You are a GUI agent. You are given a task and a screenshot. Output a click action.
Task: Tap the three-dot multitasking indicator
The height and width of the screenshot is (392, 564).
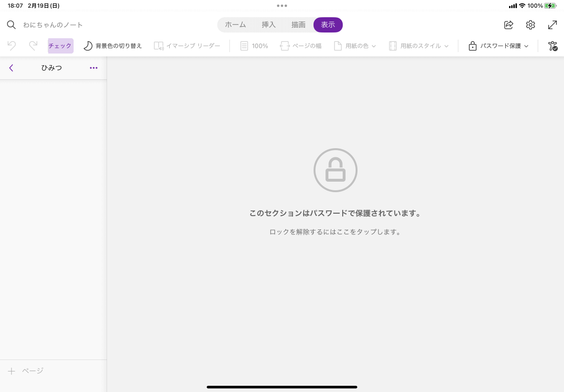pyautogui.click(x=282, y=6)
